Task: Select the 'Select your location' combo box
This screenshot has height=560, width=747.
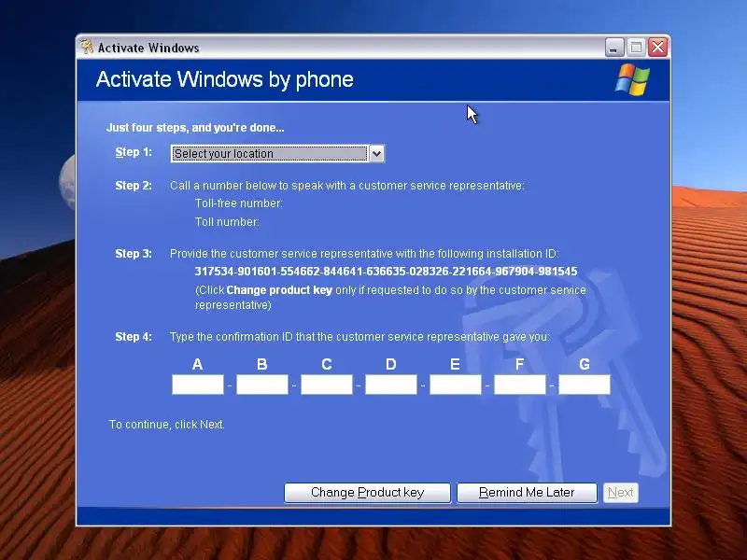Action: pos(277,154)
